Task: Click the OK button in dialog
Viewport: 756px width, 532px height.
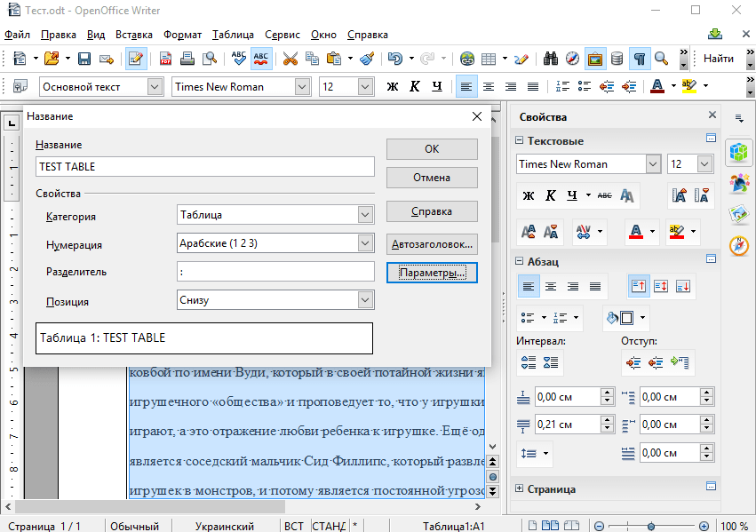Action: pos(432,149)
